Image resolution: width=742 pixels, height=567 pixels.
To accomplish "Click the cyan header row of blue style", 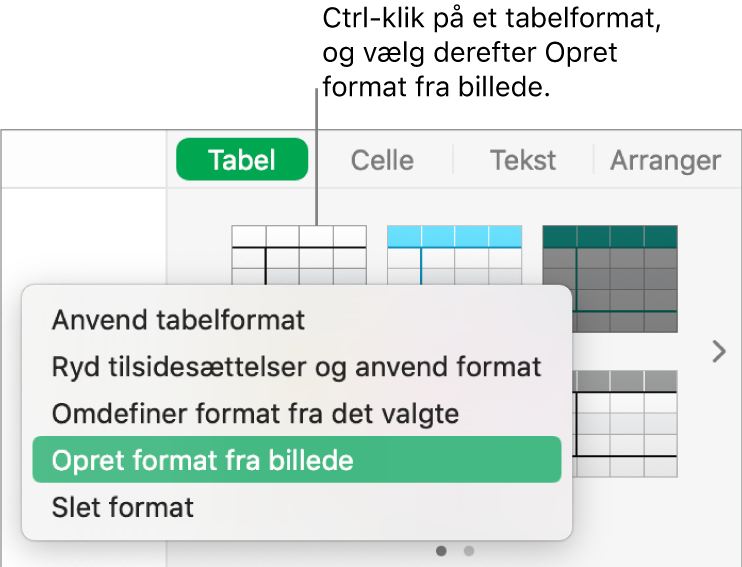I will (454, 236).
